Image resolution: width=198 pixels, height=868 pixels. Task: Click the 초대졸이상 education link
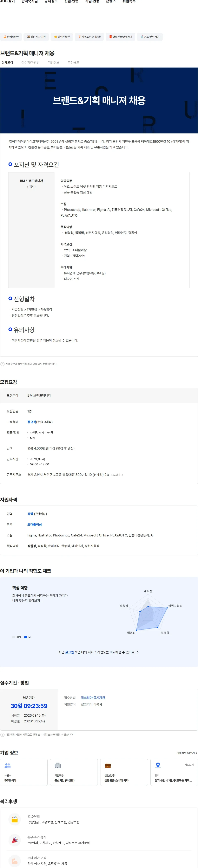(34, 525)
